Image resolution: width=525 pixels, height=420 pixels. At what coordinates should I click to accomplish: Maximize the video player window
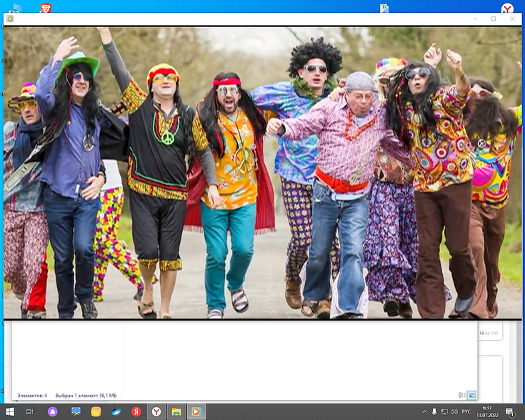(494, 19)
